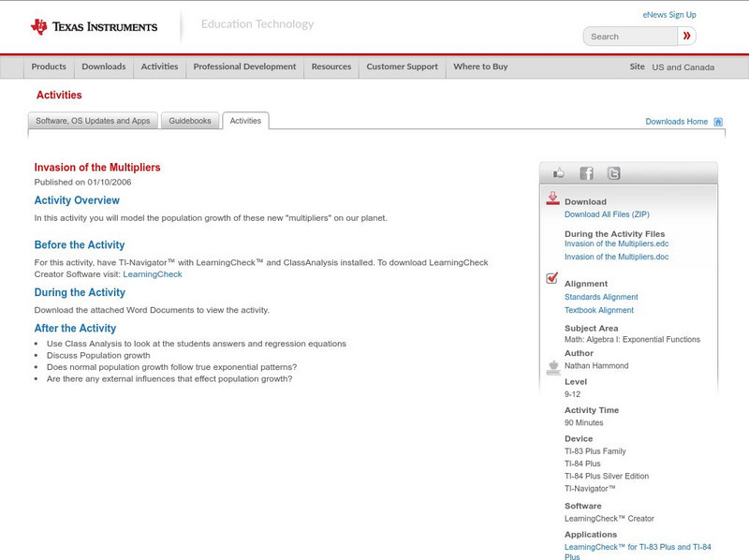Open the LearningCheck link
Viewport: 749px width, 560px height.
[153, 274]
